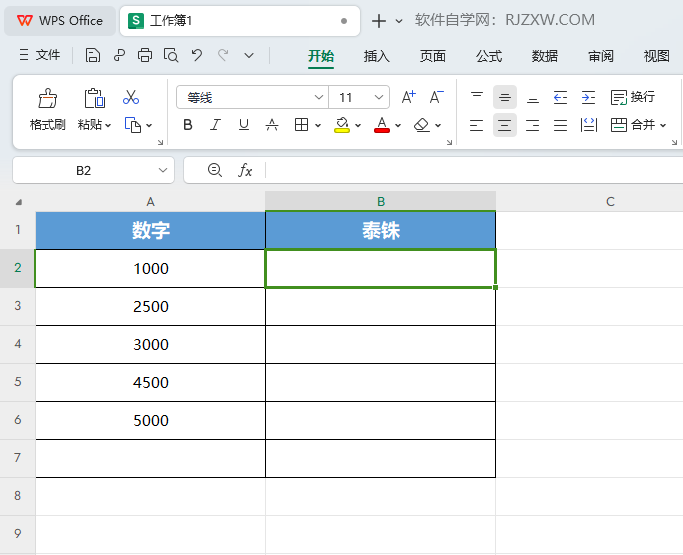Click into the formula bar input
683x555 pixels.
click(x=474, y=170)
